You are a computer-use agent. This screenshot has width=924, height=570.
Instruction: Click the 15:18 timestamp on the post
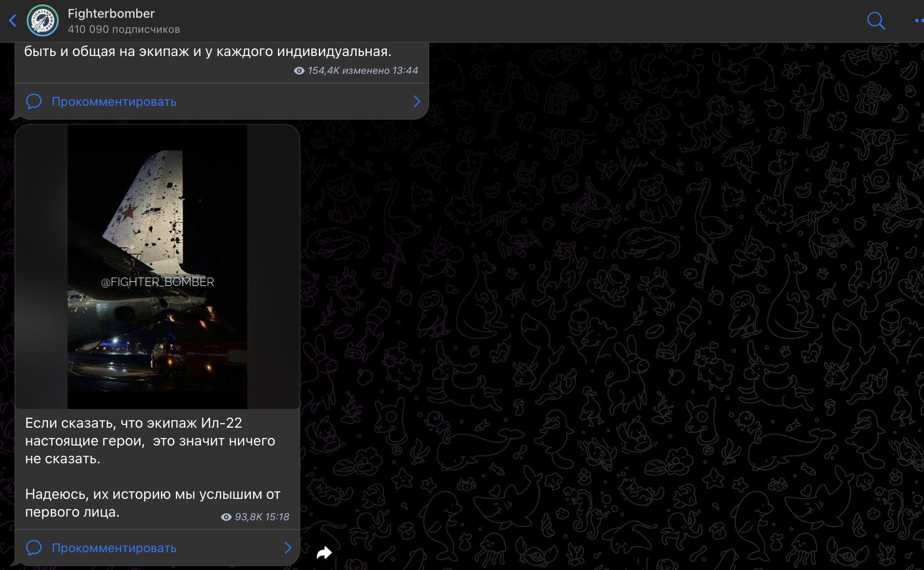pos(277,517)
